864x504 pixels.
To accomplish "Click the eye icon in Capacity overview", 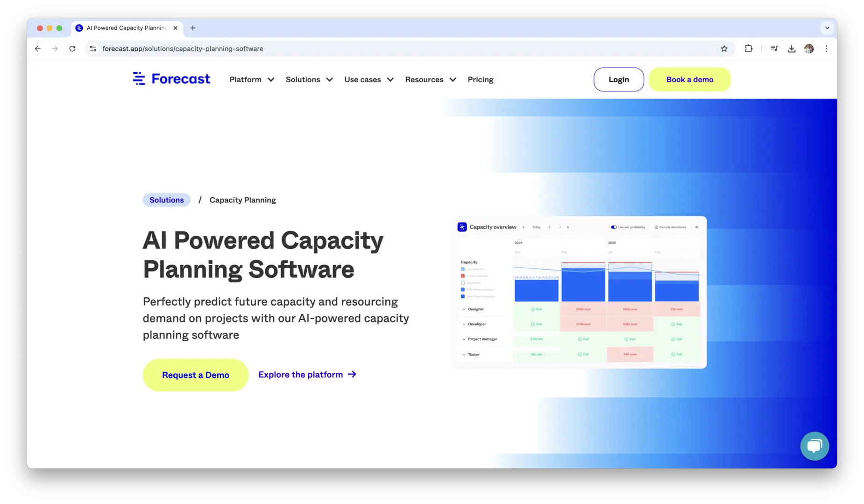I will tap(696, 227).
